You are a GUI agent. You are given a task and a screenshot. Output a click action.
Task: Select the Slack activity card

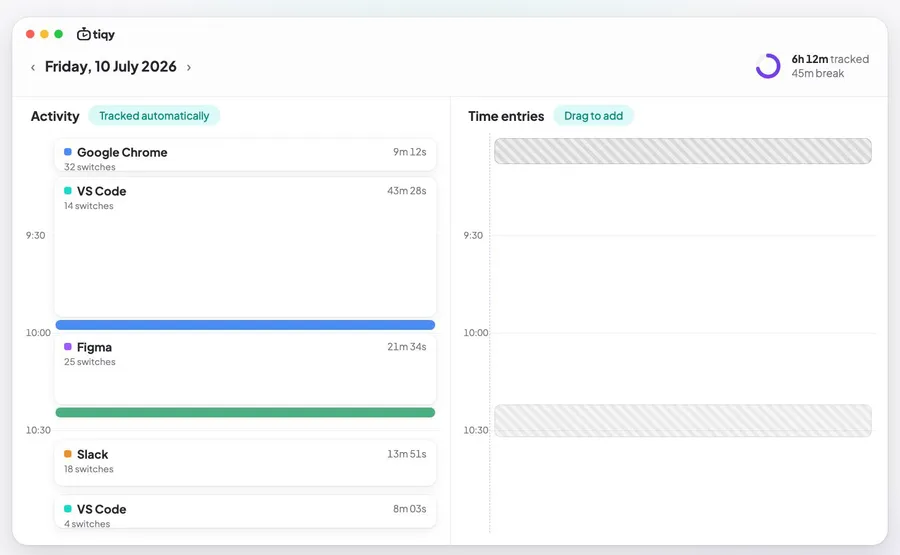tap(245, 463)
